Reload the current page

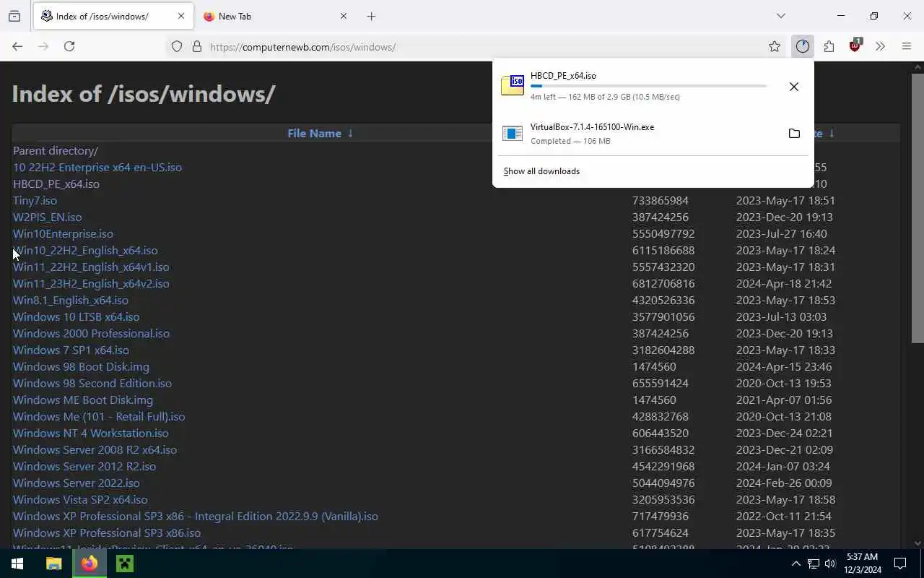[x=69, y=46]
